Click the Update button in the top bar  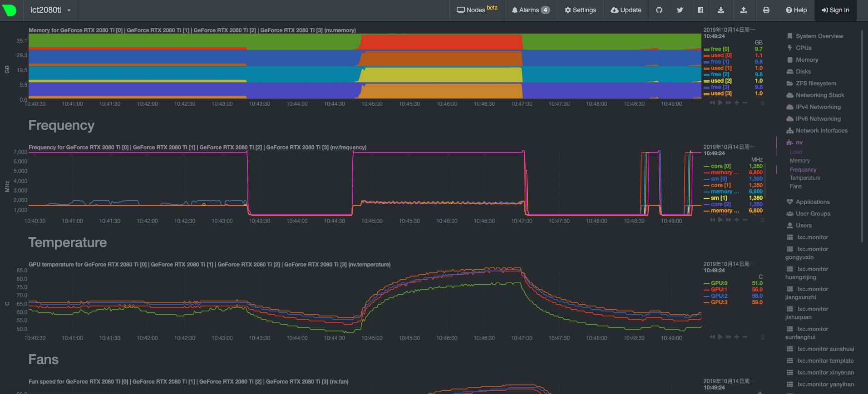tap(626, 10)
